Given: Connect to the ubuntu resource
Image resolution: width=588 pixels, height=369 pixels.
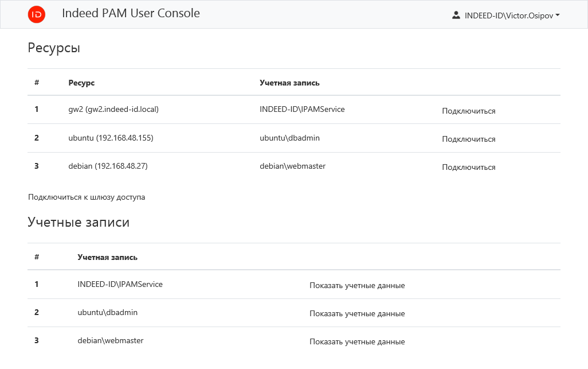Looking at the screenshot, I should tap(468, 139).
